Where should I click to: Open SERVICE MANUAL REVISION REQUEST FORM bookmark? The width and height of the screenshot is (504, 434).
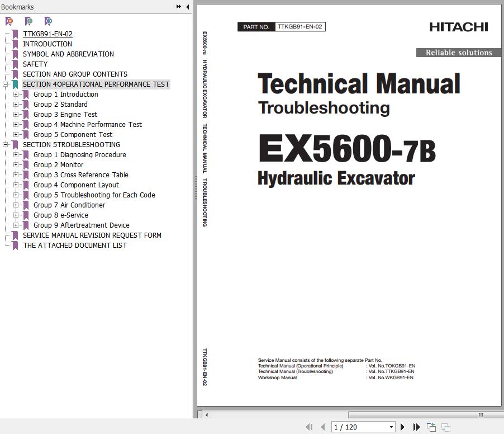tap(92, 235)
